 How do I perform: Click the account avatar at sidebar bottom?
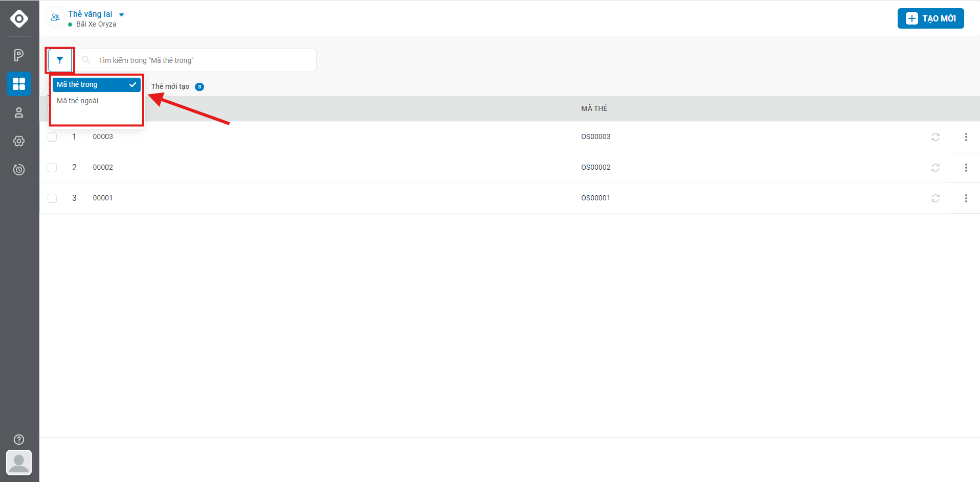[19, 463]
